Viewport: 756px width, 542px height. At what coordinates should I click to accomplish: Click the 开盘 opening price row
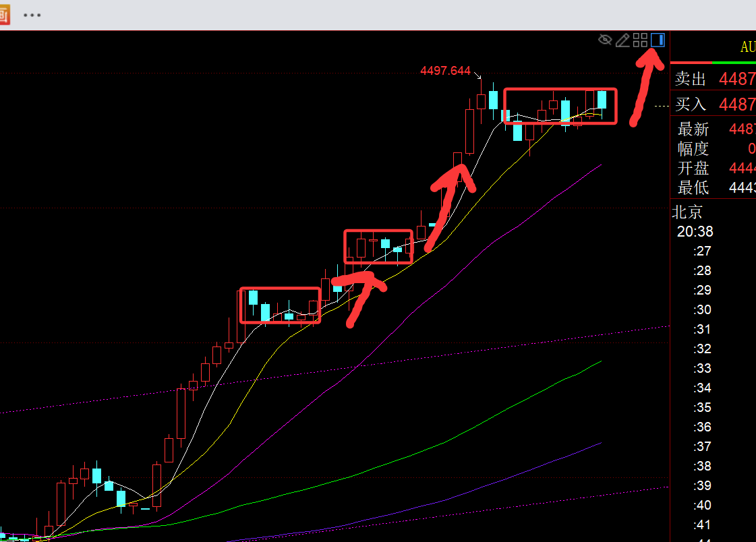coord(714,168)
